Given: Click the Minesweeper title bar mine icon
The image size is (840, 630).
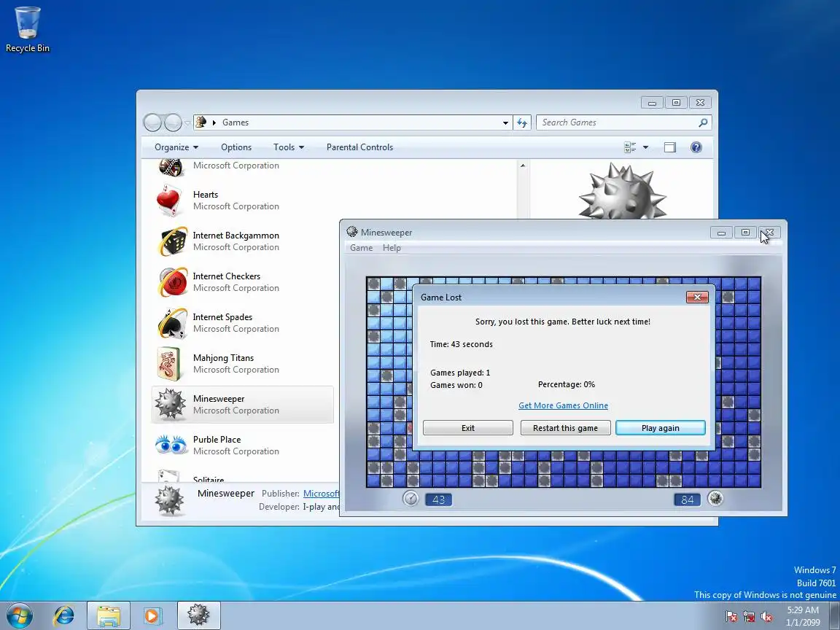Looking at the screenshot, I should coord(352,232).
